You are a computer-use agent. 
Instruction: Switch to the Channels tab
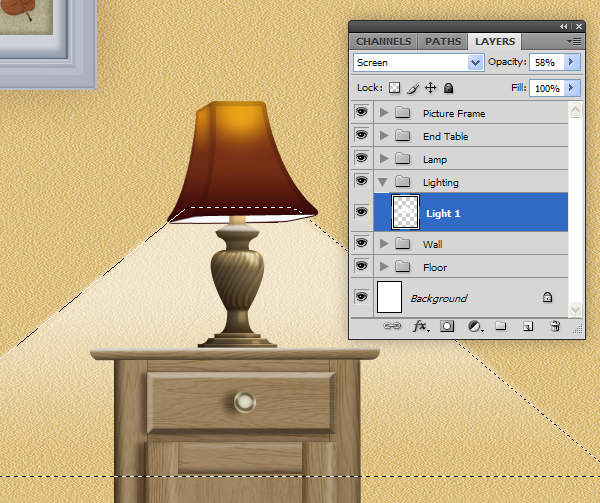383,42
